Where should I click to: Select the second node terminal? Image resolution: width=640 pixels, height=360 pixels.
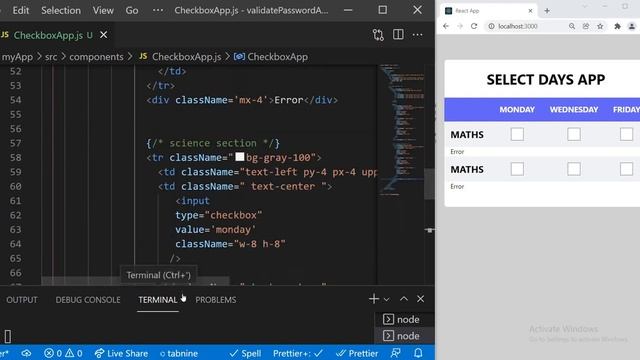[x=404, y=336]
